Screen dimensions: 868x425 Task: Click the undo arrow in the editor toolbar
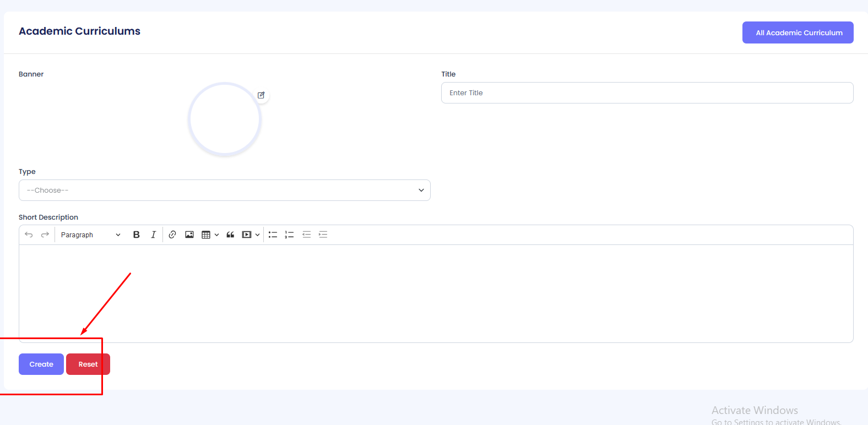point(29,235)
